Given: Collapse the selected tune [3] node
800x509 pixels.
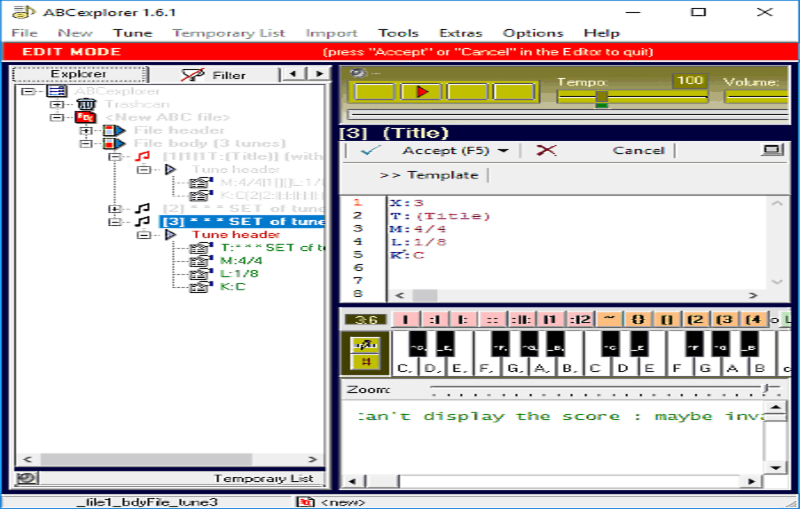Looking at the screenshot, I should tap(114, 222).
